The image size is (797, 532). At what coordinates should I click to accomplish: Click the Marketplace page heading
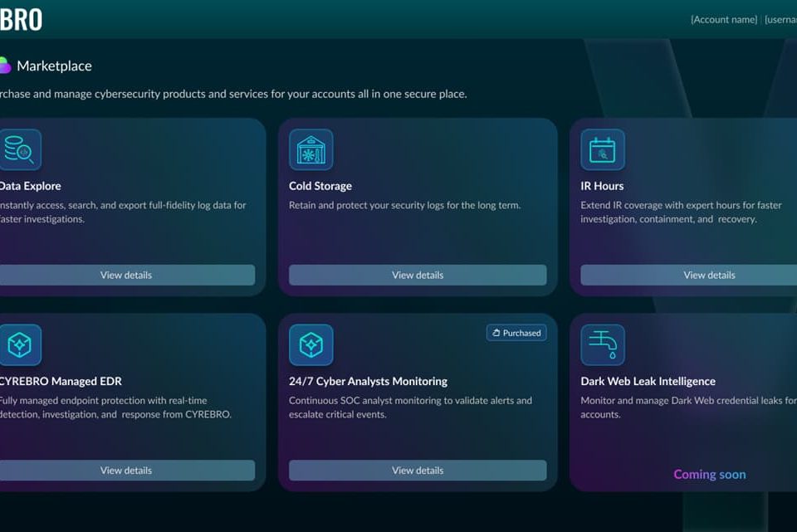pos(54,66)
